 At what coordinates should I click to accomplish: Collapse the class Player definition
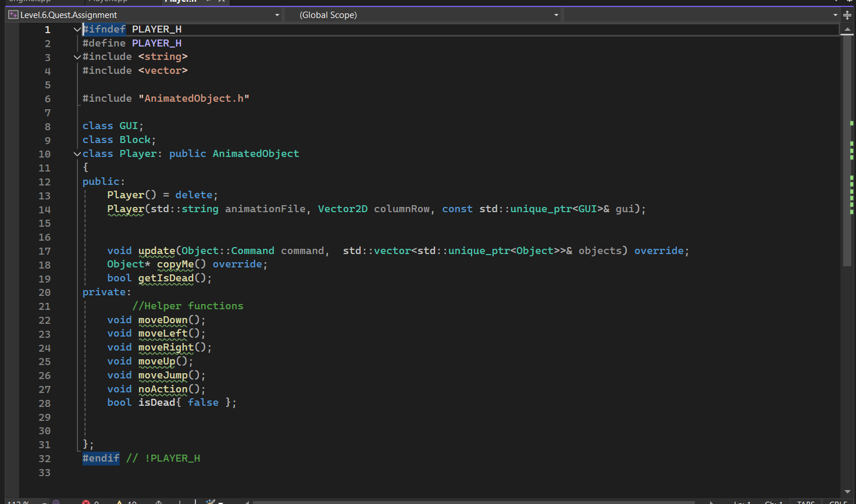tap(77, 154)
